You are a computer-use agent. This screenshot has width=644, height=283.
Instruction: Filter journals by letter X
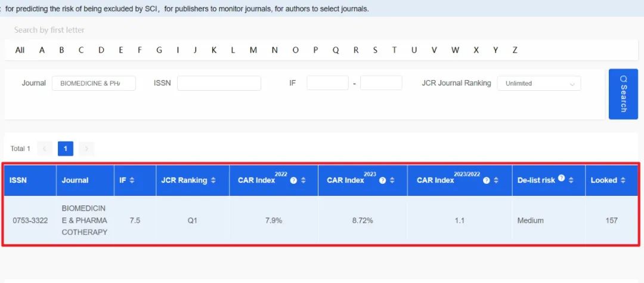(x=476, y=50)
